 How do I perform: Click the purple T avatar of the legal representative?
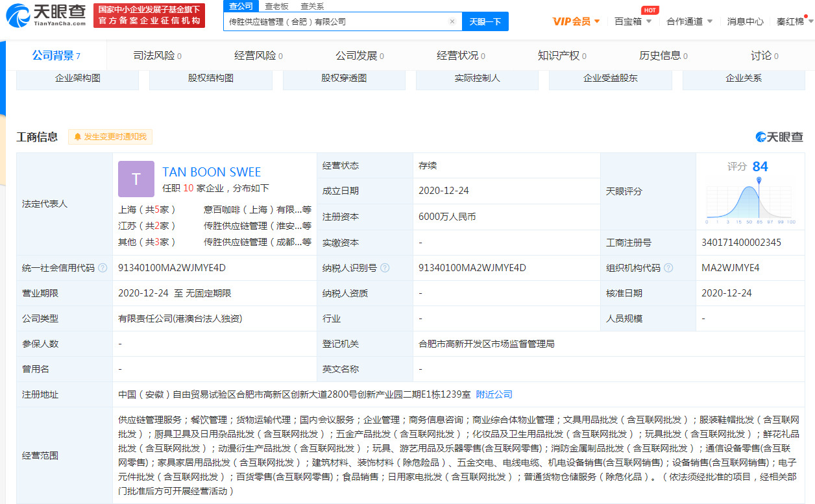pyautogui.click(x=136, y=179)
